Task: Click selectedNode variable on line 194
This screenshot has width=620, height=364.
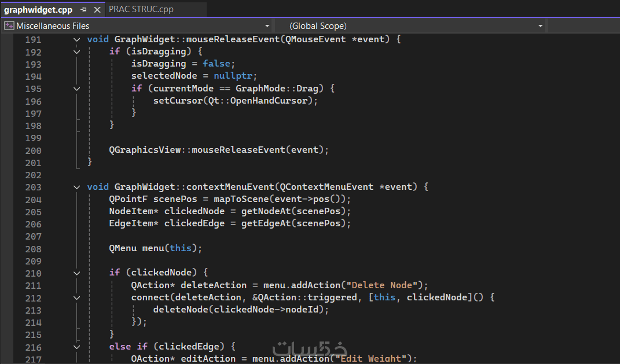Action: (164, 76)
